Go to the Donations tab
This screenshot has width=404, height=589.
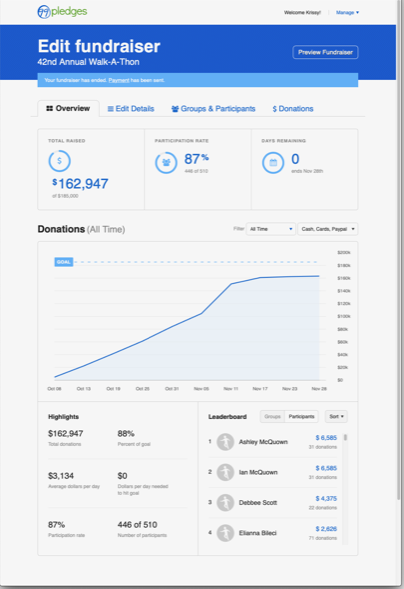[293, 109]
